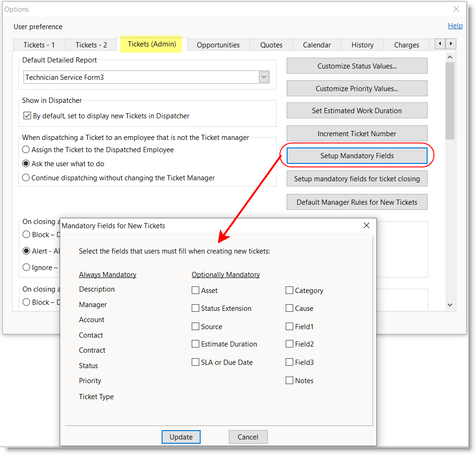Toggle display new Tickets in Dispatcher checkbox
This screenshot has height=455, width=476.
click(x=27, y=116)
